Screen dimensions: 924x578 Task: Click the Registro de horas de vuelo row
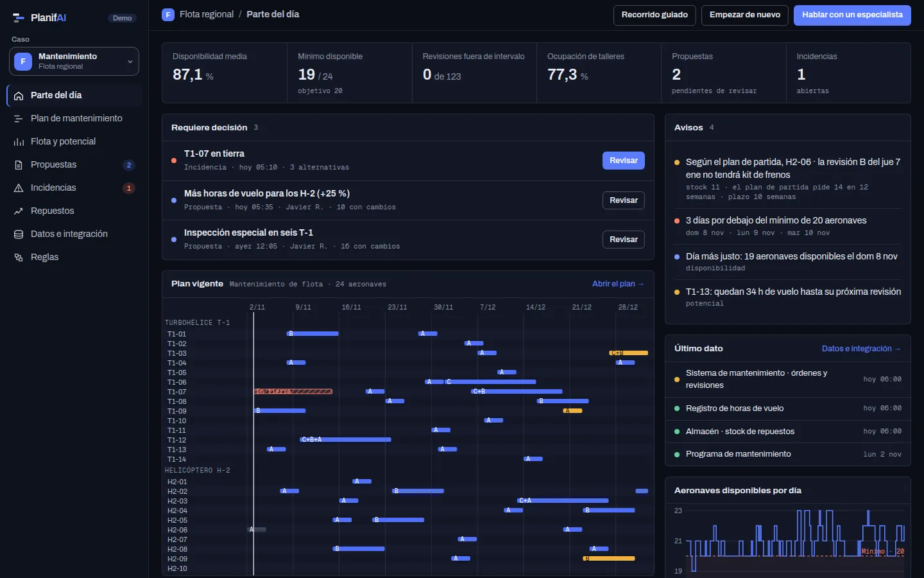[788, 408]
